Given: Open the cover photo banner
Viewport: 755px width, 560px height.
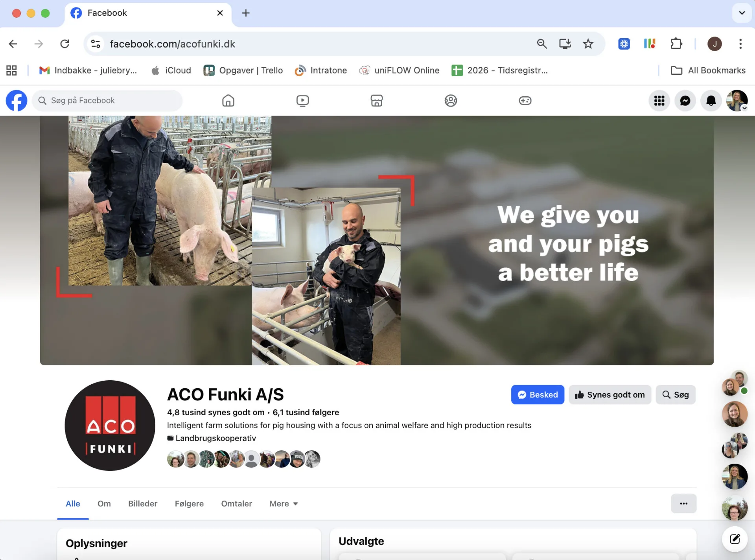Looking at the screenshot, I should pyautogui.click(x=377, y=240).
